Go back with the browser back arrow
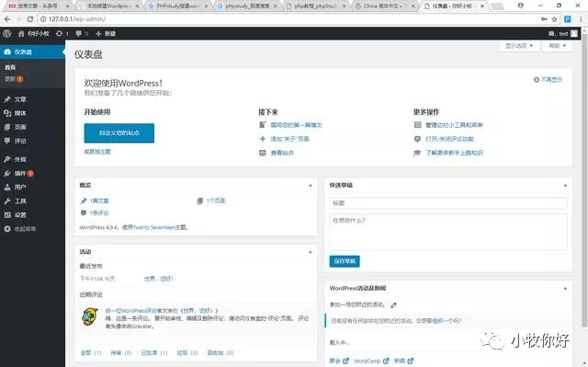Viewport: 588px width, 367px height. tap(7, 18)
